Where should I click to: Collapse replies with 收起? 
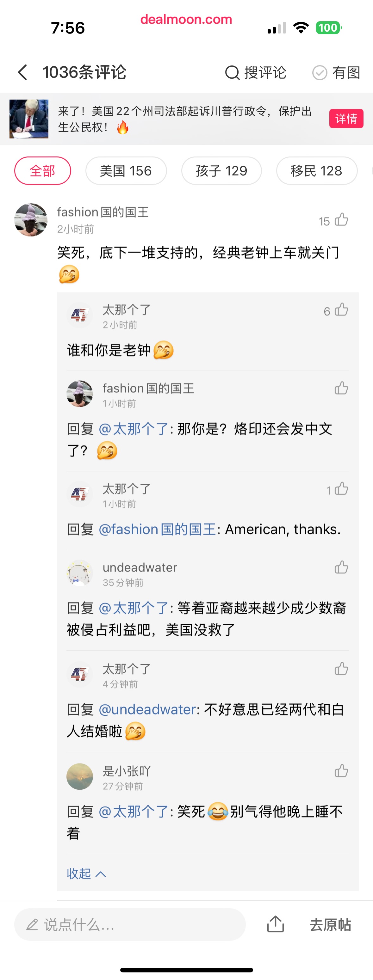tap(86, 873)
